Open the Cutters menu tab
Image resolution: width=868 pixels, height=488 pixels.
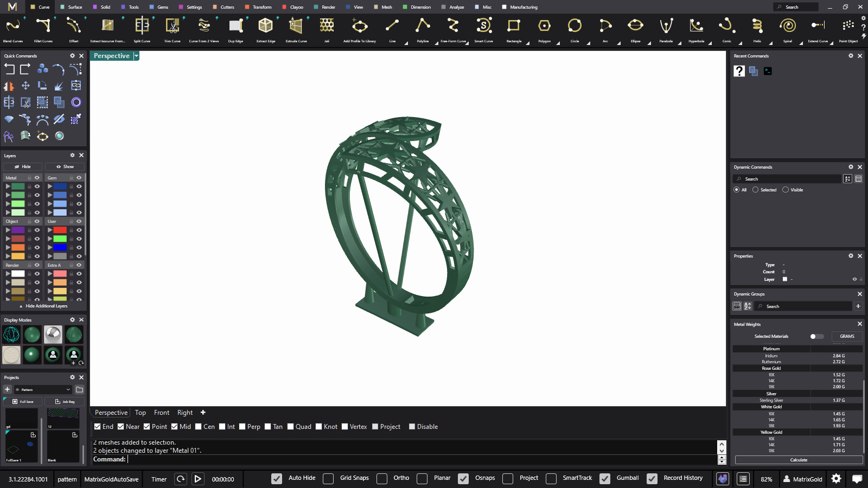(224, 7)
